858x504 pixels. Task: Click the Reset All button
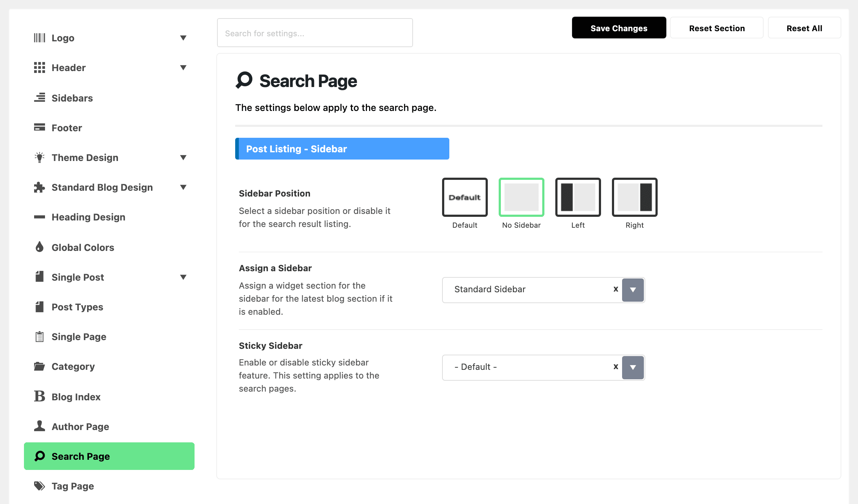[804, 28]
